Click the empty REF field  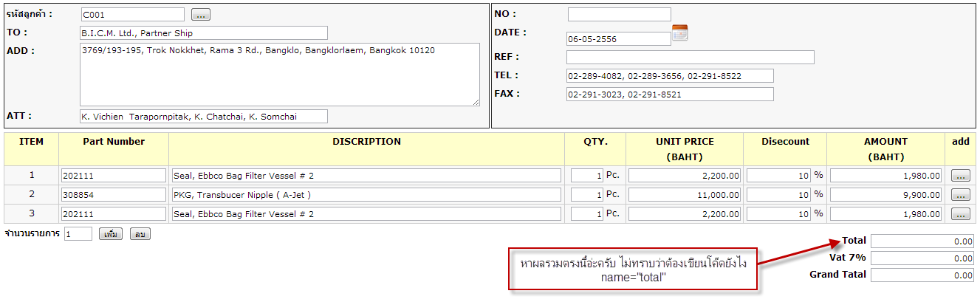(690, 57)
